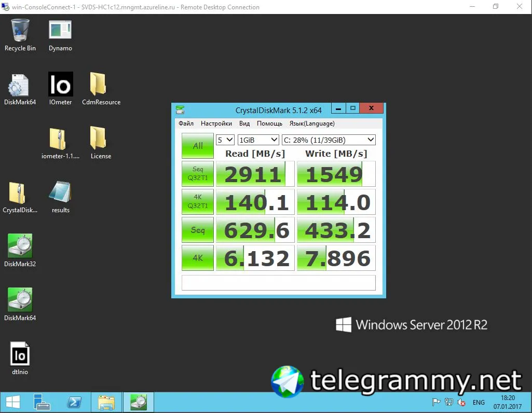The width and height of the screenshot is (532, 413).
Task: Start the Seq Q32T1 test
Action: (197, 174)
